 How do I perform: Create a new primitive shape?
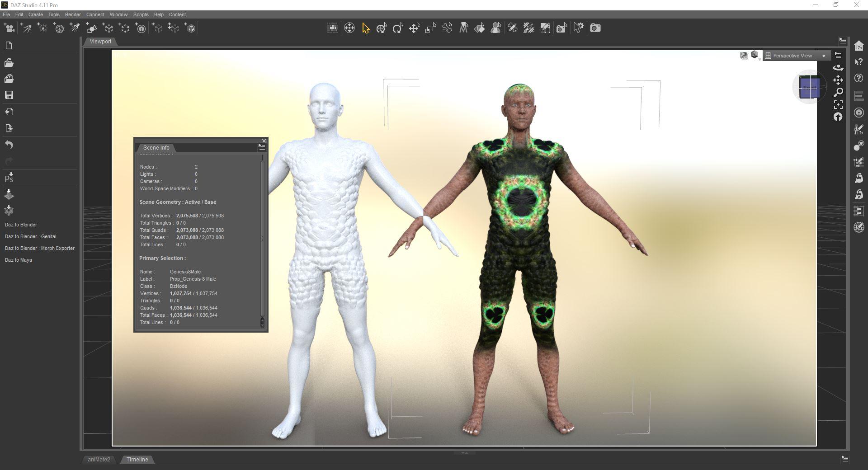tap(92, 28)
